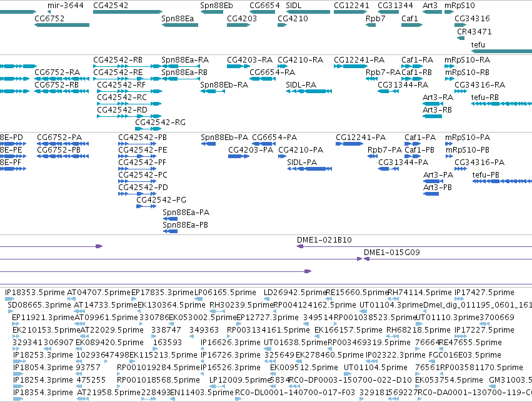Select the mRpS10-RA transcript label

[x=467, y=60]
